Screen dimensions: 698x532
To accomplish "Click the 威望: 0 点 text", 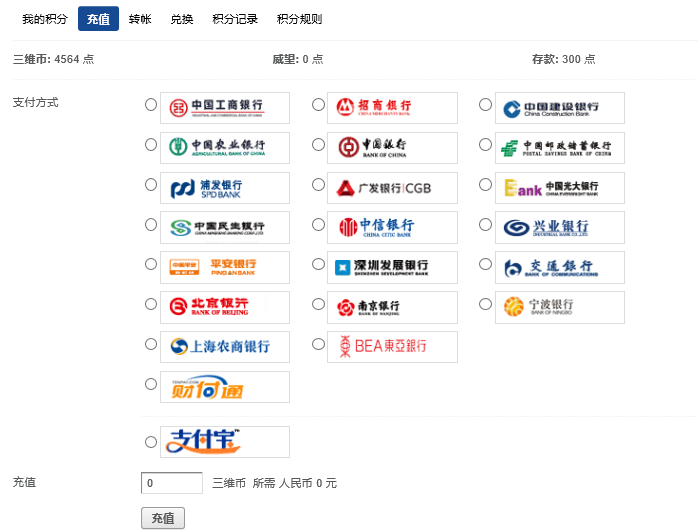I will tap(298, 59).
